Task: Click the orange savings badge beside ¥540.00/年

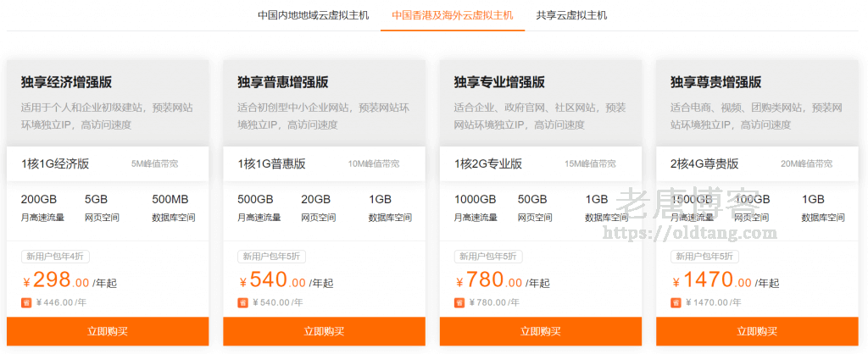Action: click(x=242, y=302)
